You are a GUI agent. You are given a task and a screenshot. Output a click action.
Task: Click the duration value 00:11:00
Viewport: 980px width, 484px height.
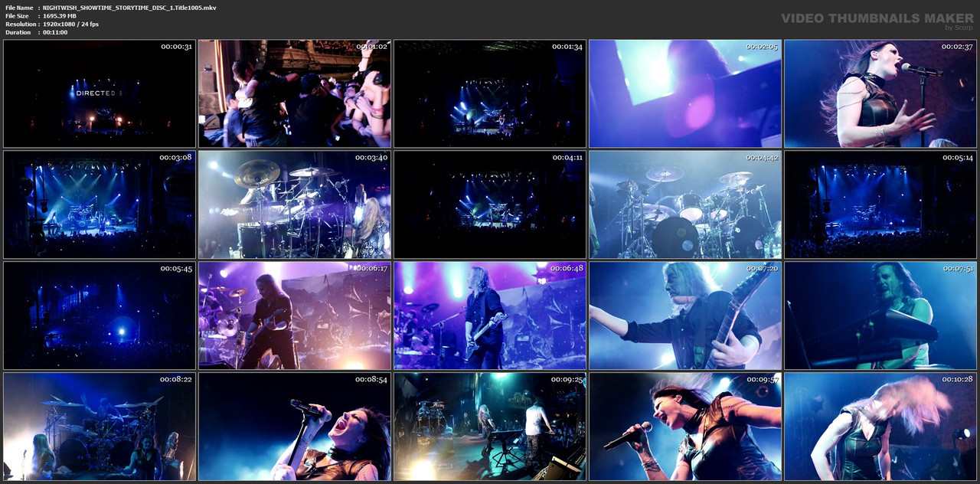coord(55,33)
